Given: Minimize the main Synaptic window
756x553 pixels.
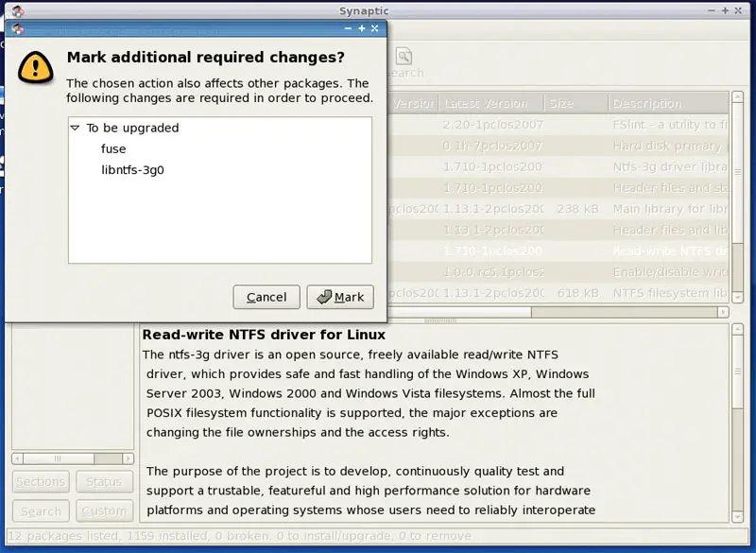Looking at the screenshot, I should pyautogui.click(x=712, y=10).
